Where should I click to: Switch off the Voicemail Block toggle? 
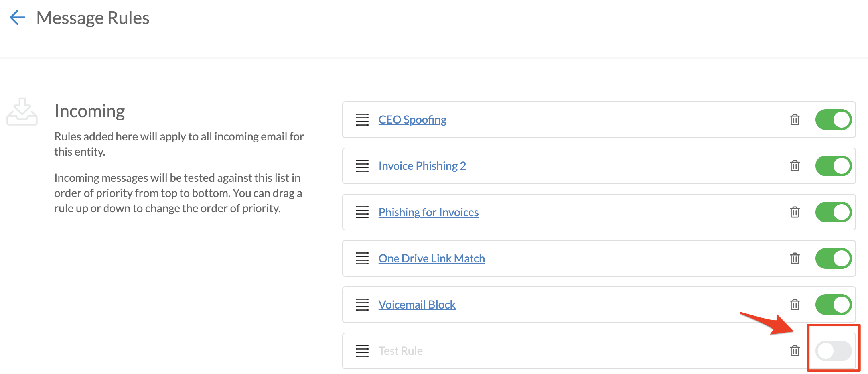833,305
